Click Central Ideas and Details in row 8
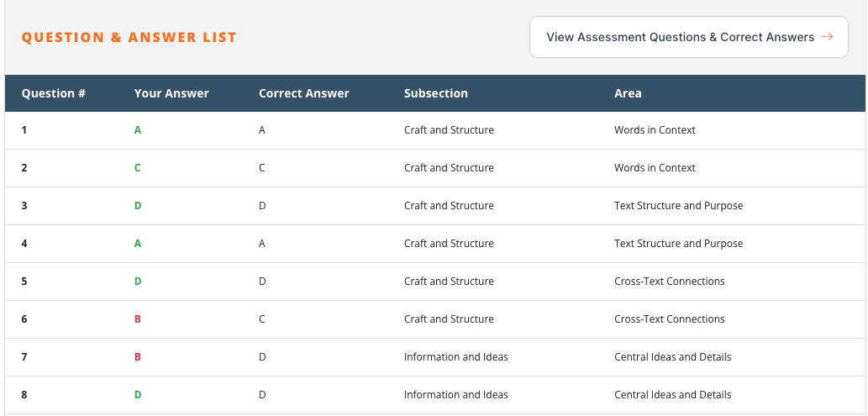The width and height of the screenshot is (868, 416). [672, 395]
